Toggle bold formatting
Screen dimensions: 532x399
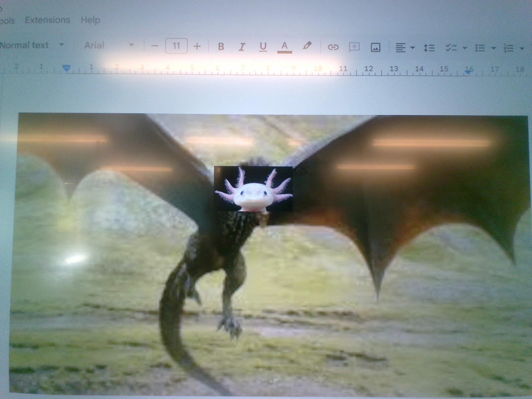[x=221, y=46]
